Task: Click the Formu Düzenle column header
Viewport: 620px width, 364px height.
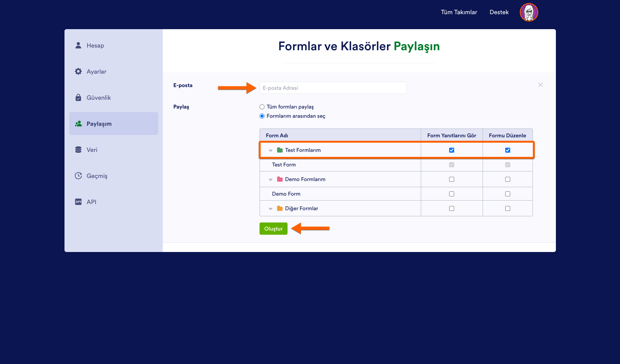Action: tap(508, 135)
